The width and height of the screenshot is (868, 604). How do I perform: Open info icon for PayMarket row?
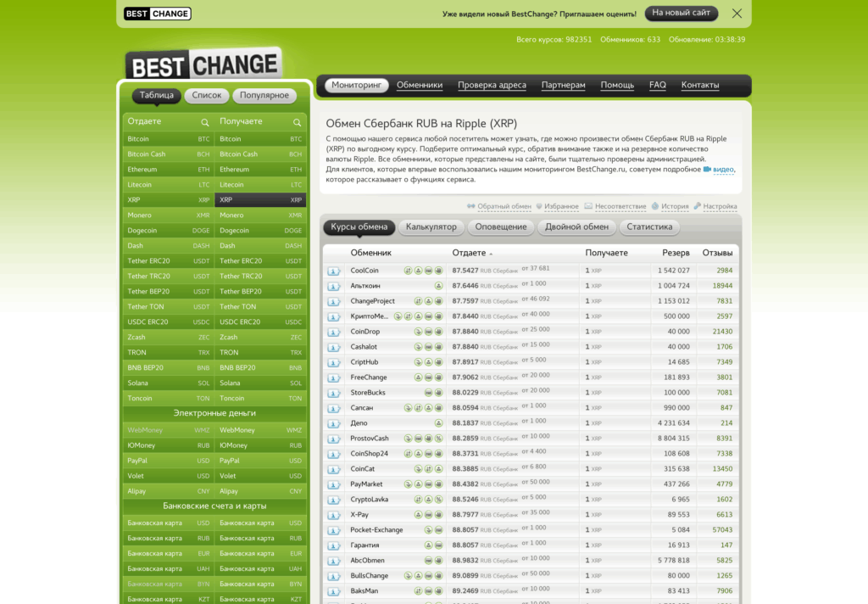[334, 484]
